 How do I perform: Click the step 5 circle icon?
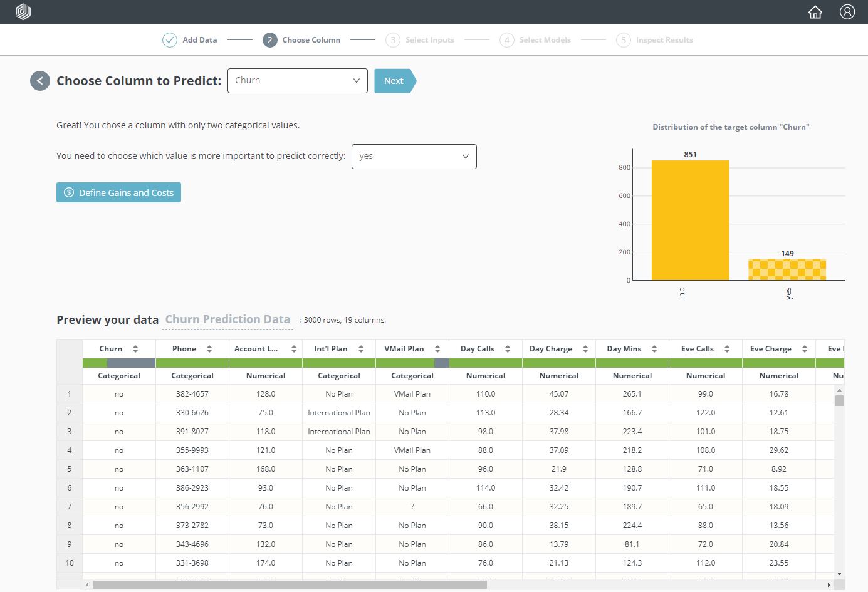point(623,40)
